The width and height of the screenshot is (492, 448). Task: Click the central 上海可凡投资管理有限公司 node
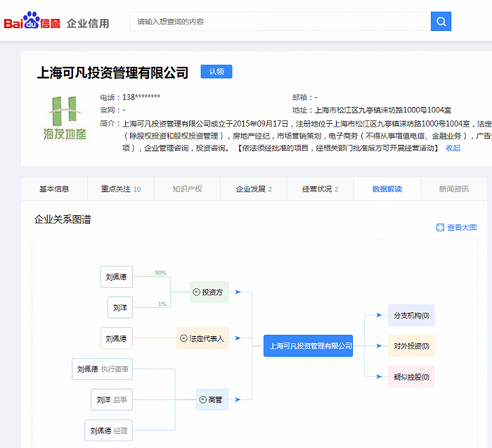click(308, 346)
